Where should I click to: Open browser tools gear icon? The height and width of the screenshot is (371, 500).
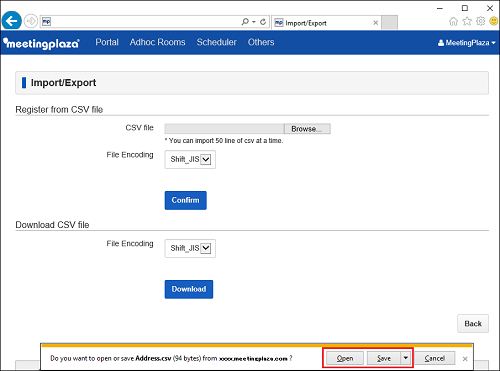tap(480, 21)
